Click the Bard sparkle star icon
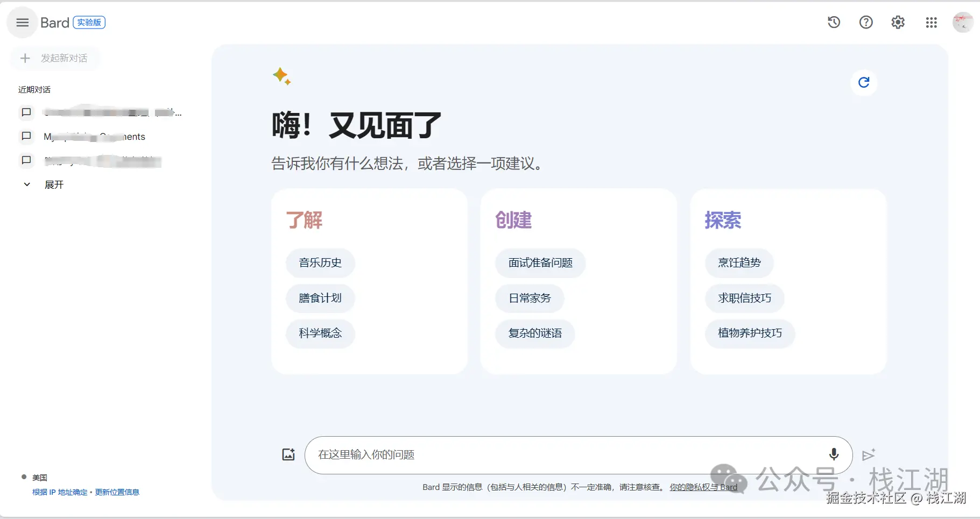 (x=282, y=76)
